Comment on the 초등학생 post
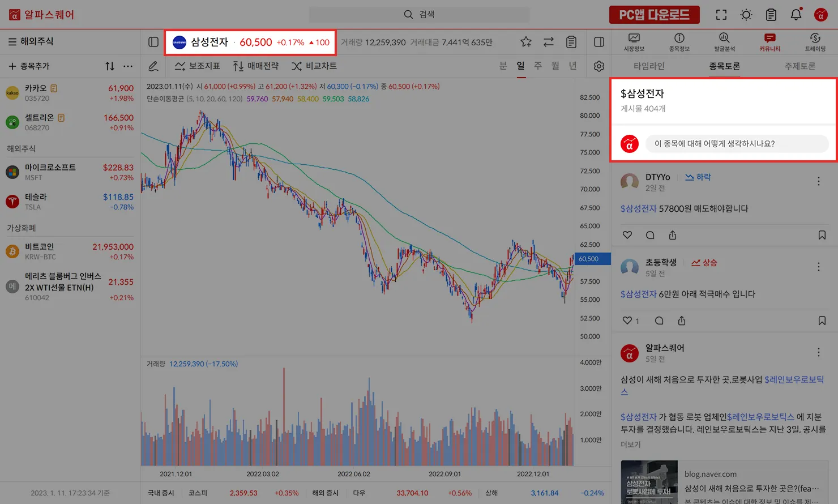The width and height of the screenshot is (838, 504). coord(659,321)
